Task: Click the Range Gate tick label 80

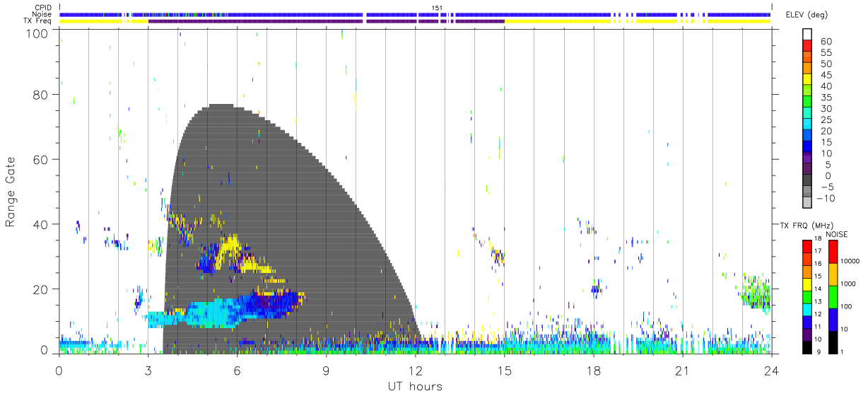Action: coord(42,94)
